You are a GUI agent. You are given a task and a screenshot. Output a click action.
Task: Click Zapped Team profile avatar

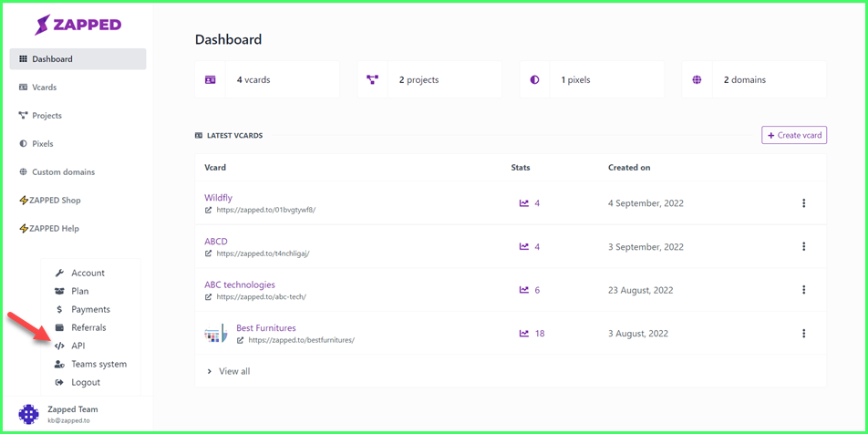click(x=29, y=414)
